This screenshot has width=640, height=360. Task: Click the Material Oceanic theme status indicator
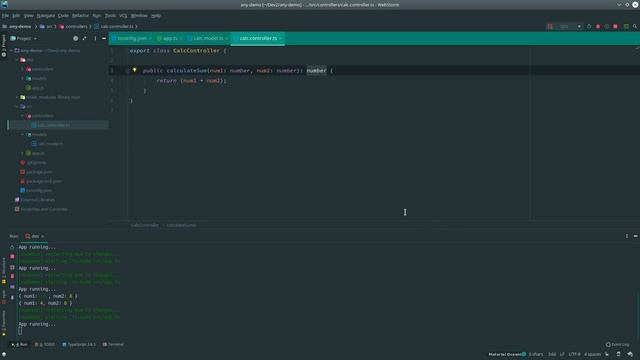pyautogui.click(x=507, y=354)
